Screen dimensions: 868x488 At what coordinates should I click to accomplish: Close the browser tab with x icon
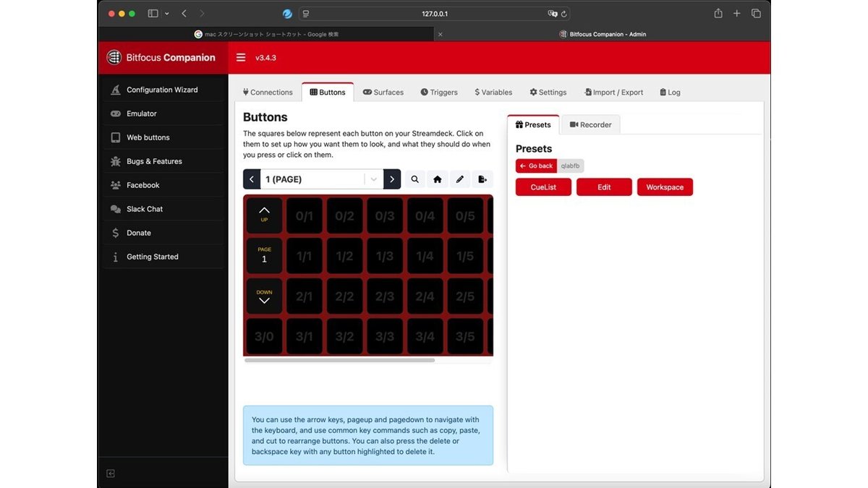click(x=440, y=34)
